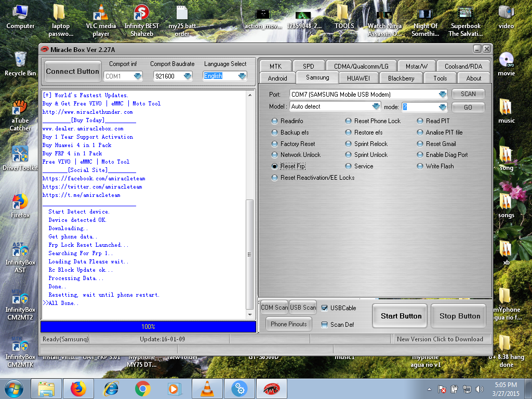Screen dimensions: 532x399
Task: Enable the Scan Def checkbox
Action: click(324, 325)
